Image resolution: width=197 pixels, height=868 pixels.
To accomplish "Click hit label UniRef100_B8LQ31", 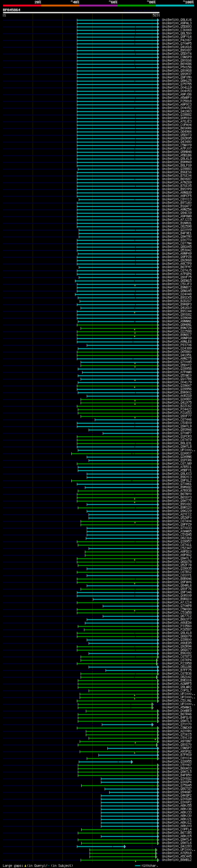I will (176, 443).
